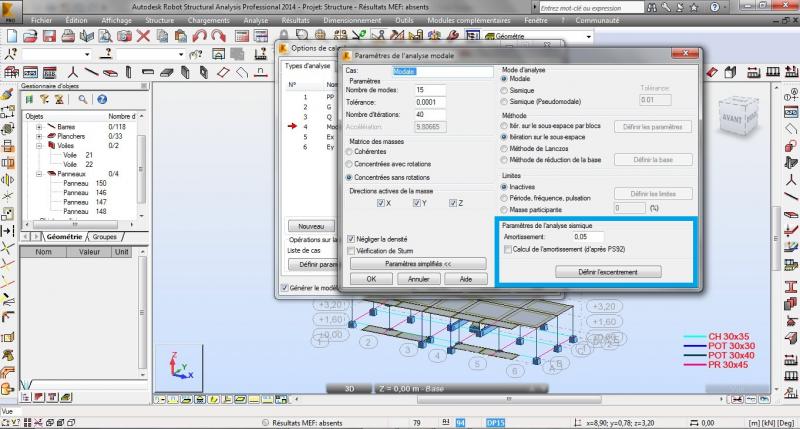Click the red X delete icon
Viewport: 800px width, 429px height.
click(x=143, y=36)
